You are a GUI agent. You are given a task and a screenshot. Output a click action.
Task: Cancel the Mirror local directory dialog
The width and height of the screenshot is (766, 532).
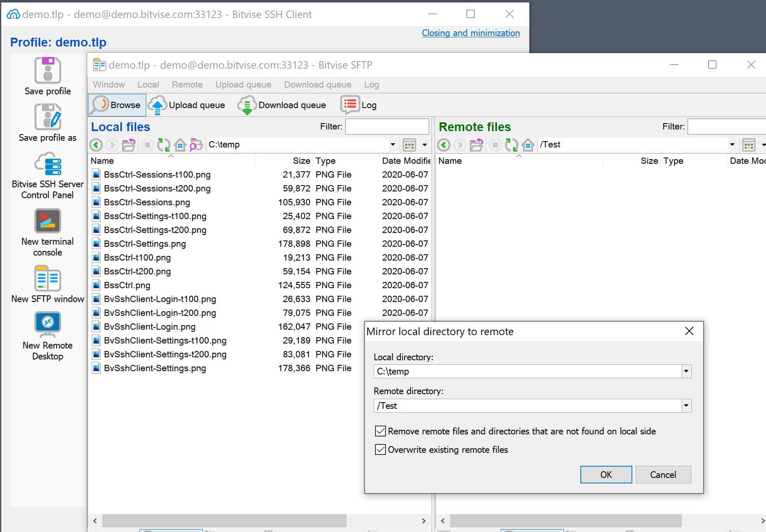[663, 475]
